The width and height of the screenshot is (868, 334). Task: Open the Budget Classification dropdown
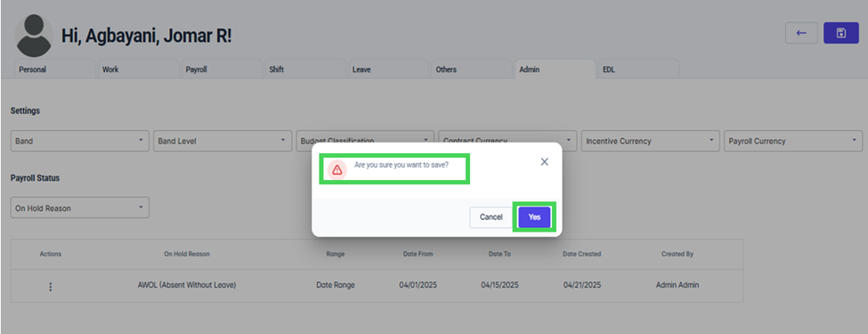(365, 141)
